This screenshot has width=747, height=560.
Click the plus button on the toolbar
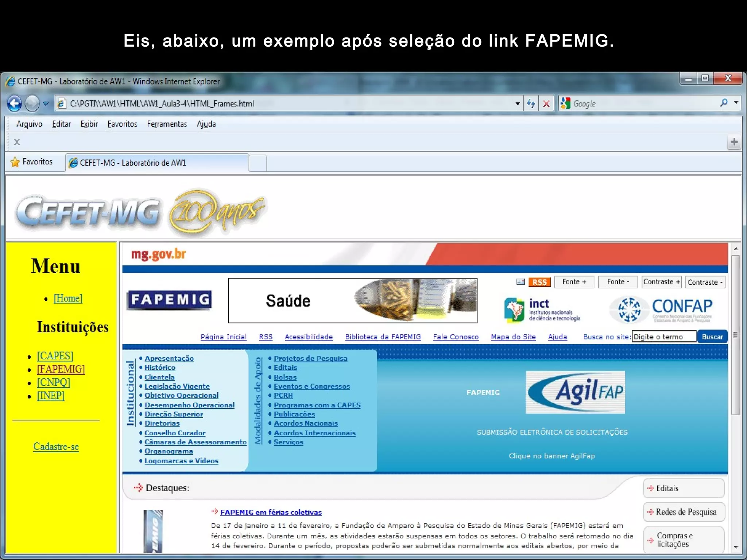pos(734,142)
